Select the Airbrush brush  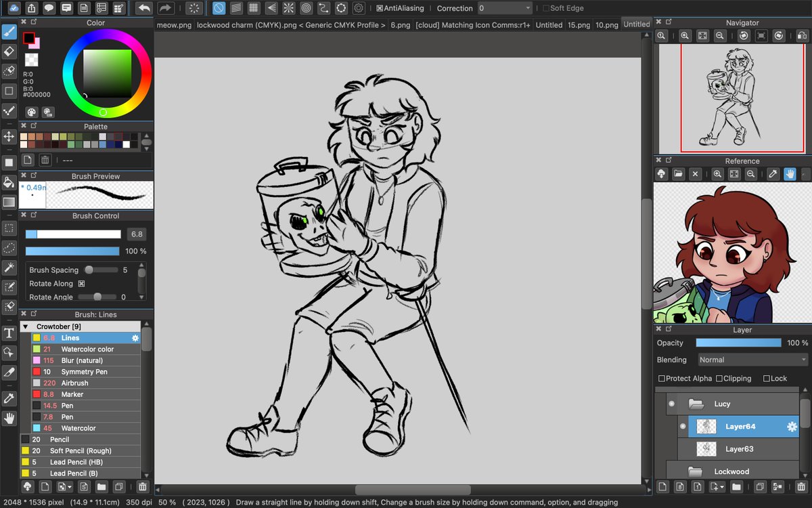(86, 383)
